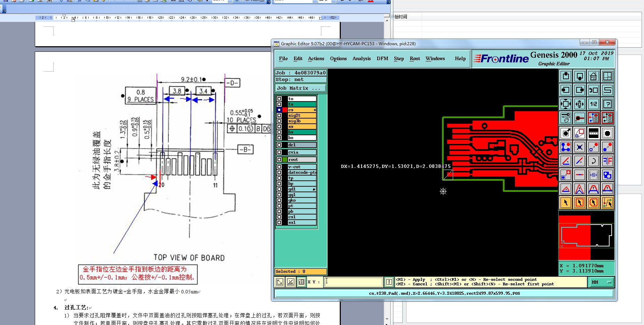Toggle the 'drl' layer checkbox
This screenshot has width=644, height=325.
click(x=279, y=145)
